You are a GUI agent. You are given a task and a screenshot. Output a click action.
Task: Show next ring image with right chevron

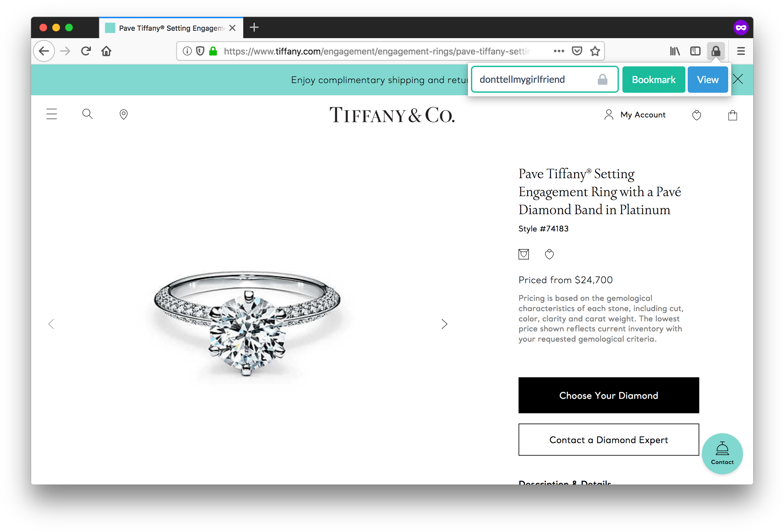444,324
